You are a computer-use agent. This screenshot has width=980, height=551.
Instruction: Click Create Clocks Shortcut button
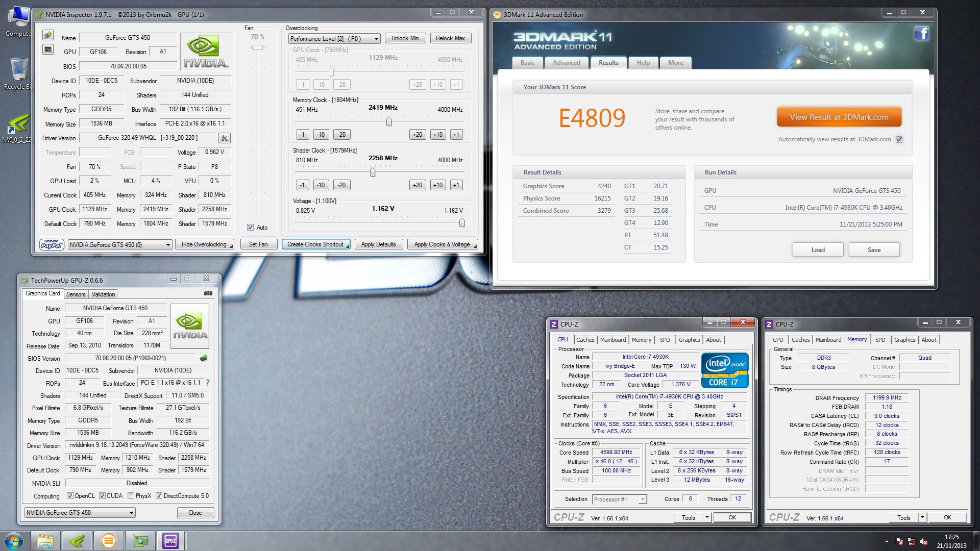click(316, 244)
